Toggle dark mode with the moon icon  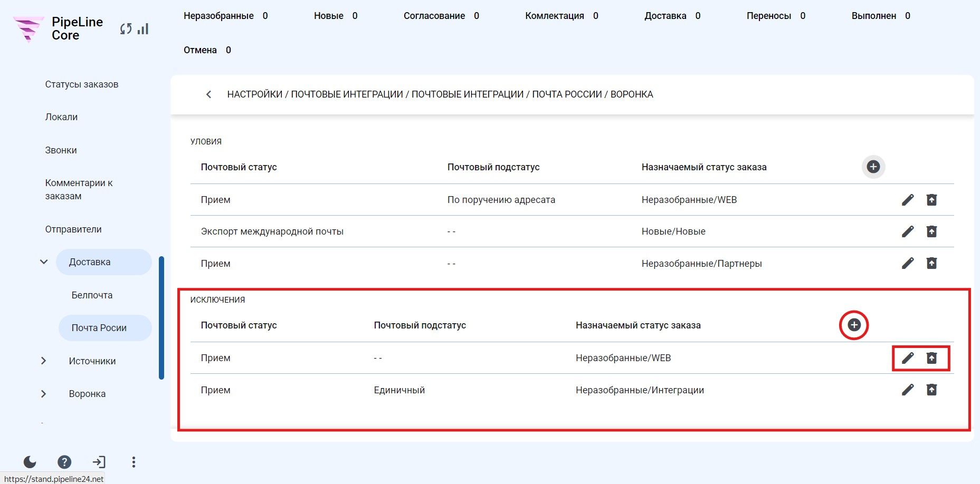click(30, 462)
